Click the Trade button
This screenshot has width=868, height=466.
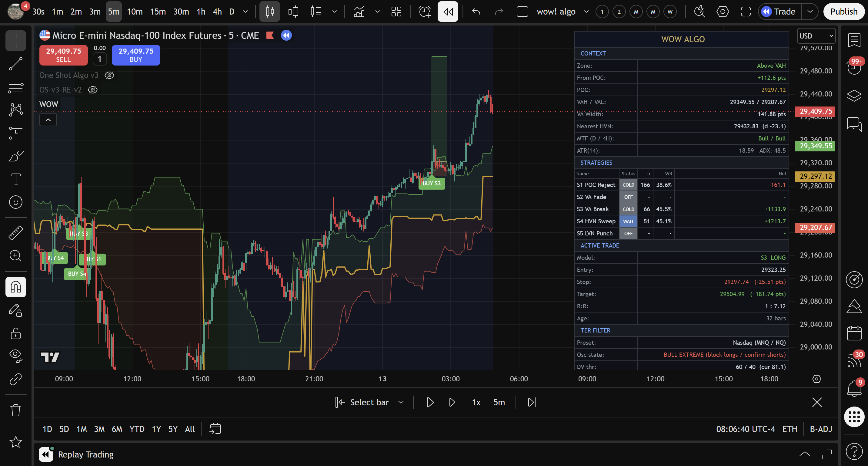(x=780, y=12)
